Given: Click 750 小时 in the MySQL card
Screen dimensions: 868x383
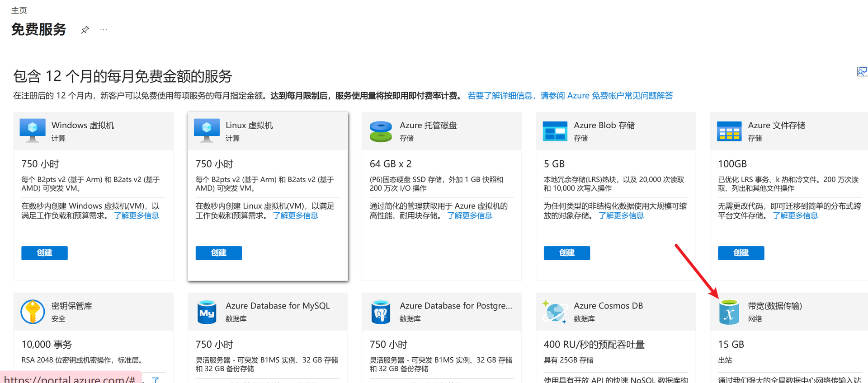Looking at the screenshot, I should tap(214, 345).
